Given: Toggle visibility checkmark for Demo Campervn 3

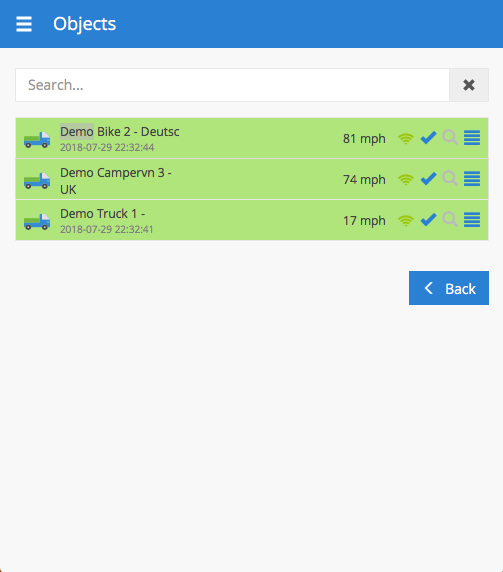Looking at the screenshot, I should click(x=428, y=179).
